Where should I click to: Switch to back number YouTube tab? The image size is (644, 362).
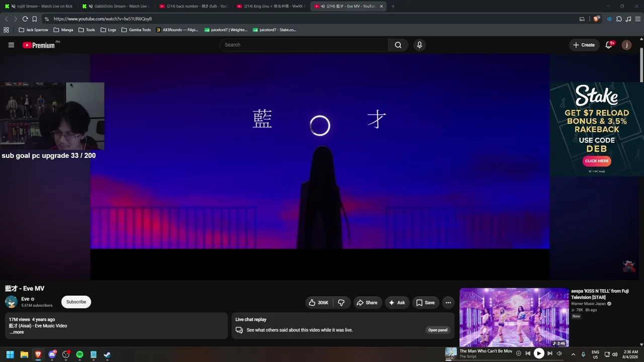tap(193, 7)
